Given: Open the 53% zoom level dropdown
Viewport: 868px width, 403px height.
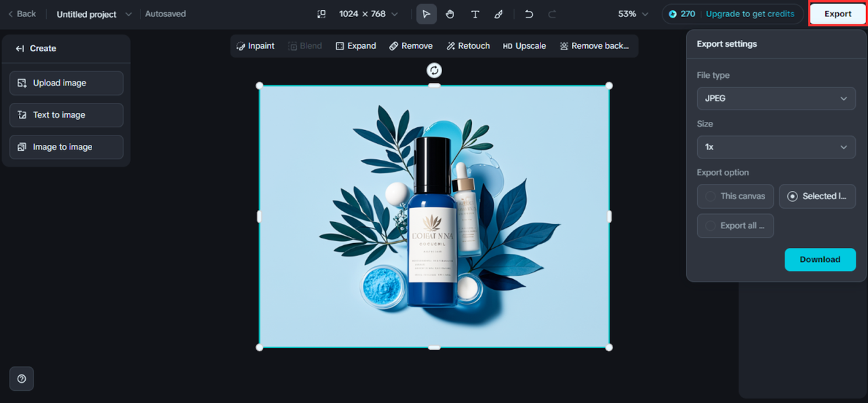Looking at the screenshot, I should click(x=633, y=14).
